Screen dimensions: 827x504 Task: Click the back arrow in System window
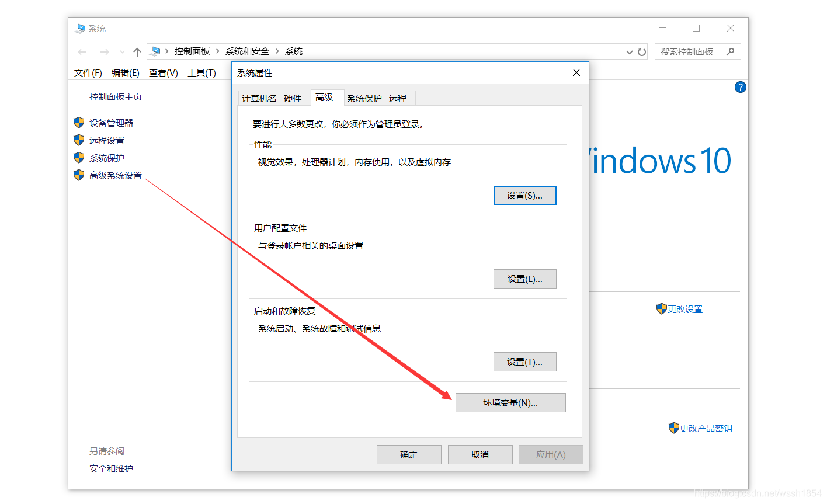tap(82, 52)
